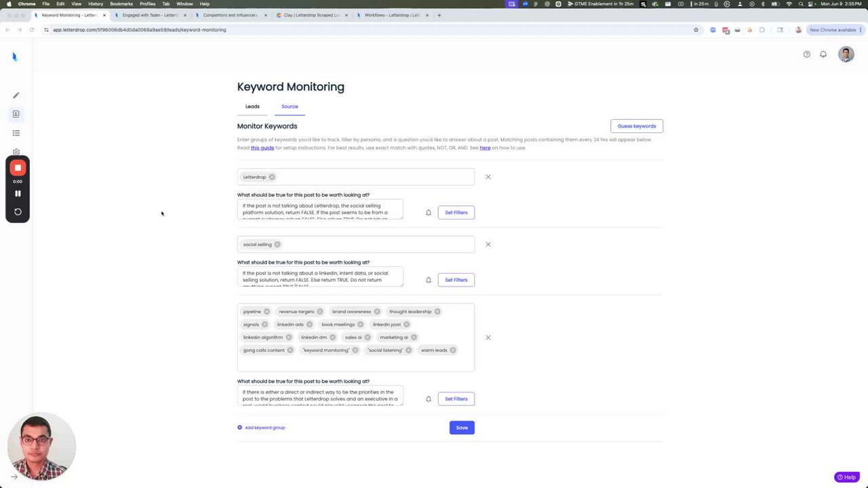Viewport: 868px width, 488px height.
Task: Remove the linkedin algorithm keyword tag
Action: (289, 338)
